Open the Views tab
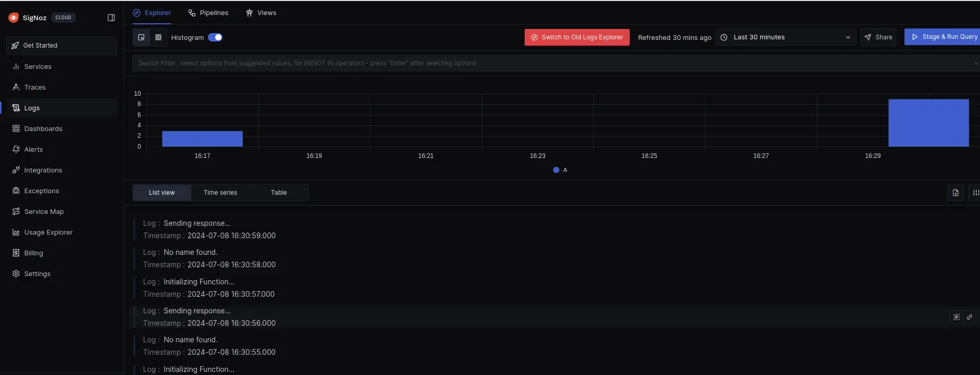 [261, 13]
